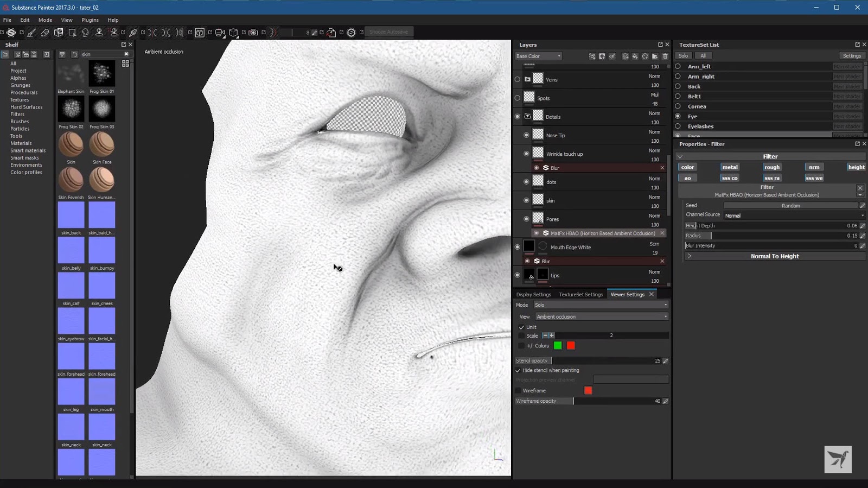Hide the Pores layer
Screen dimensions: 868x488
click(x=526, y=219)
